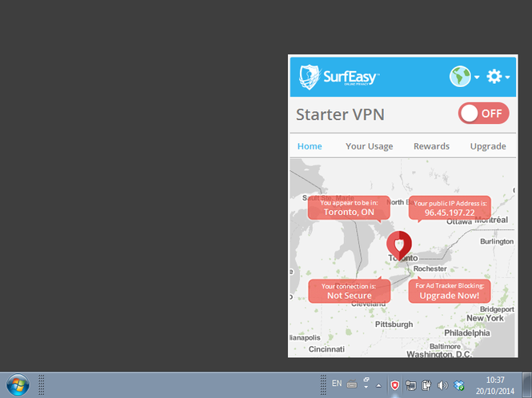532x398 pixels.
Task: Click the power plug tray icon
Action: pos(426,385)
